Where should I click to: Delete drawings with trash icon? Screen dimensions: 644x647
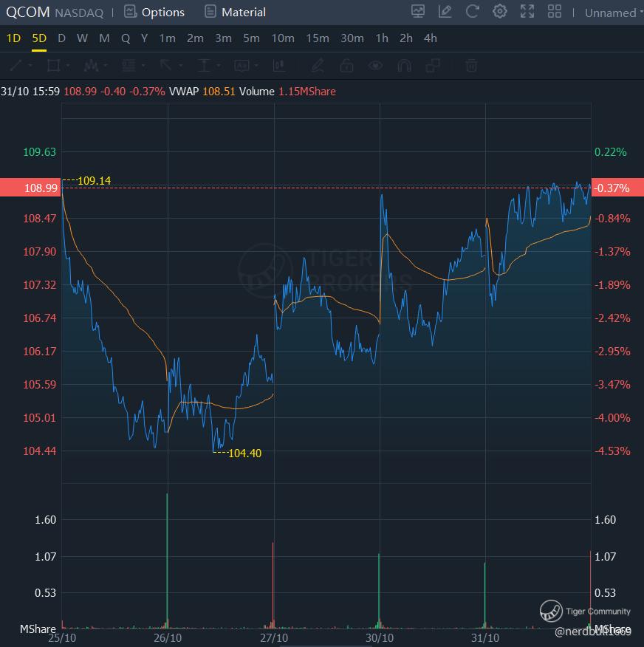click(x=471, y=65)
